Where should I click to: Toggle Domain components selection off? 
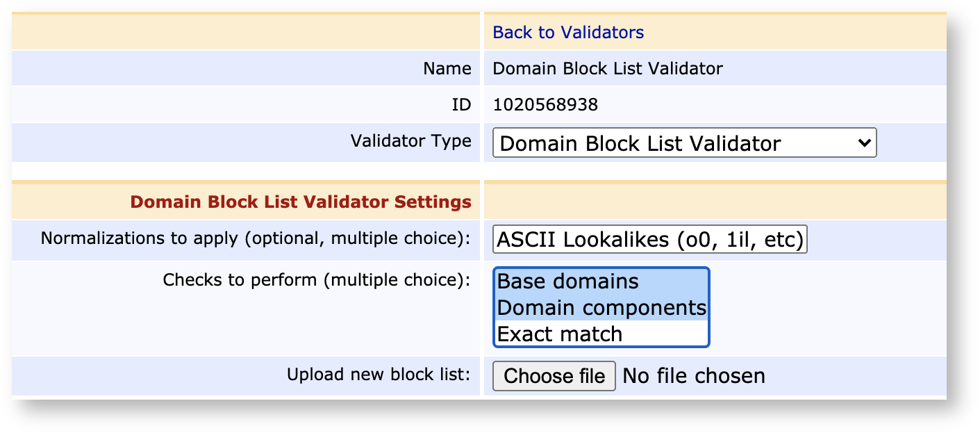600,308
